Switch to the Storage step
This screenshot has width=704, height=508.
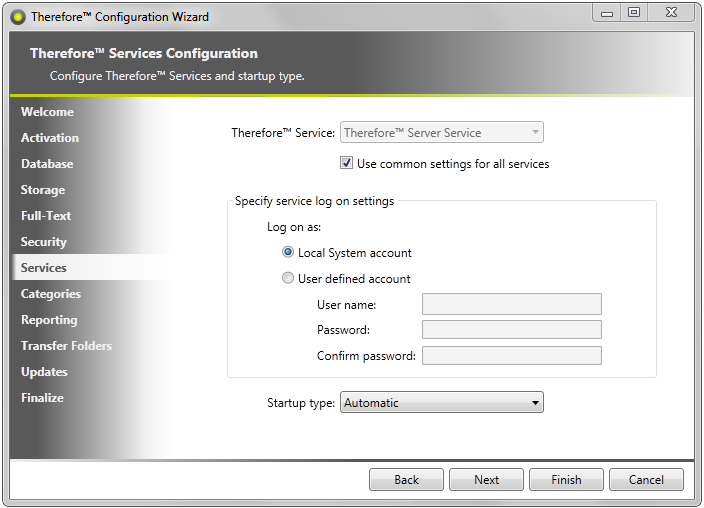(x=43, y=190)
